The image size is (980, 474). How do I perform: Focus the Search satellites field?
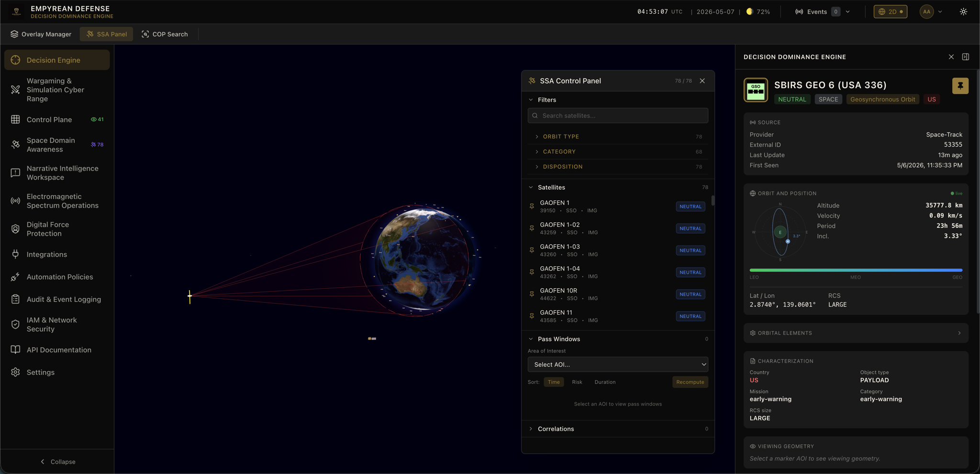coord(618,115)
